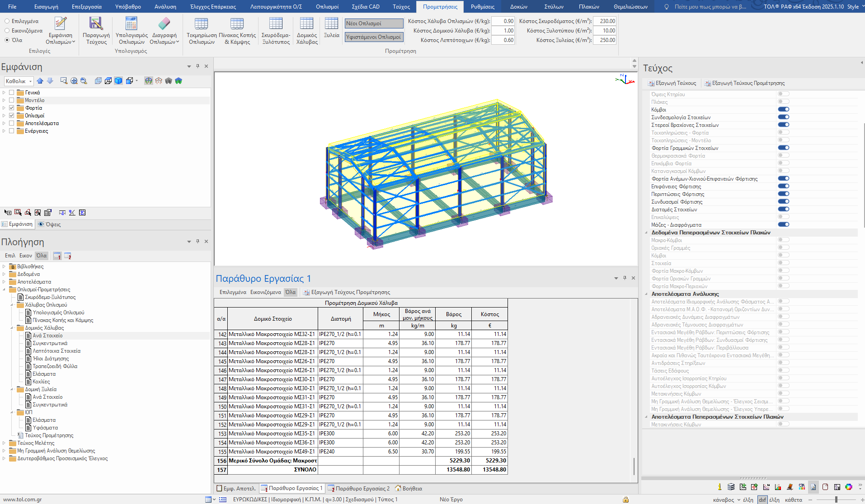Screen dimensions: 865x504
Task: Select the Επιλεγμένα radio button
Action: tap(7, 21)
